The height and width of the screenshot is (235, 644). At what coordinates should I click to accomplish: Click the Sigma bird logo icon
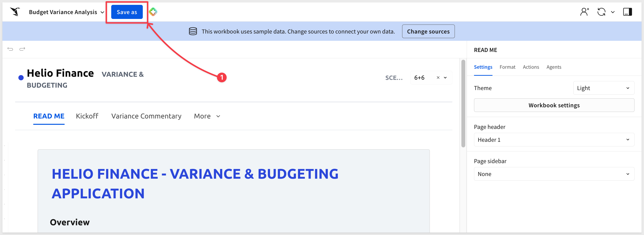(x=15, y=12)
